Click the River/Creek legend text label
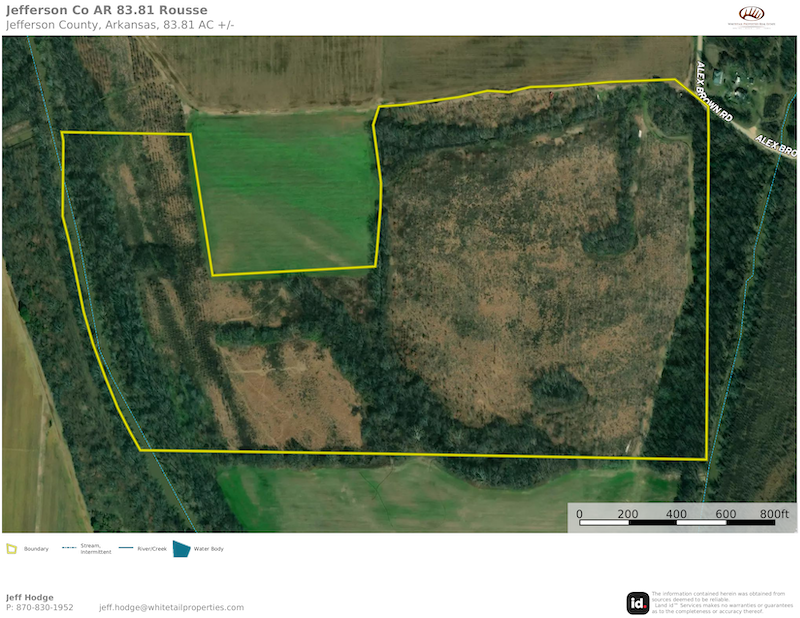 point(150,548)
